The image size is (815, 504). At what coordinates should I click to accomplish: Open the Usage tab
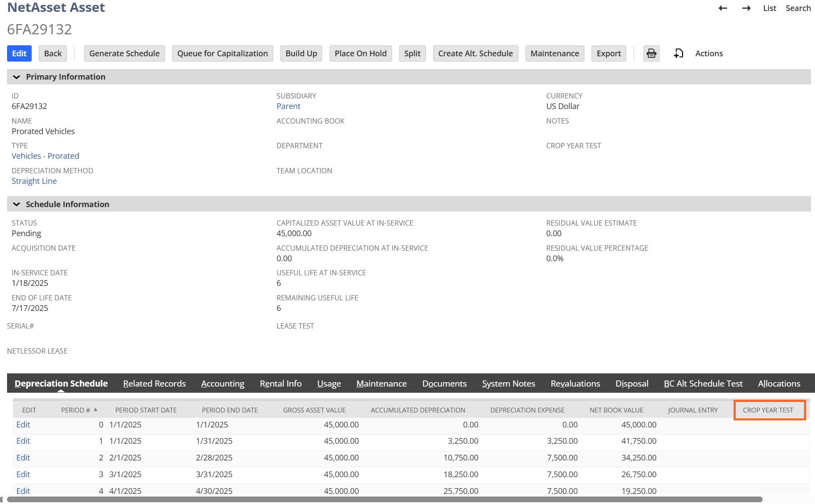329,383
